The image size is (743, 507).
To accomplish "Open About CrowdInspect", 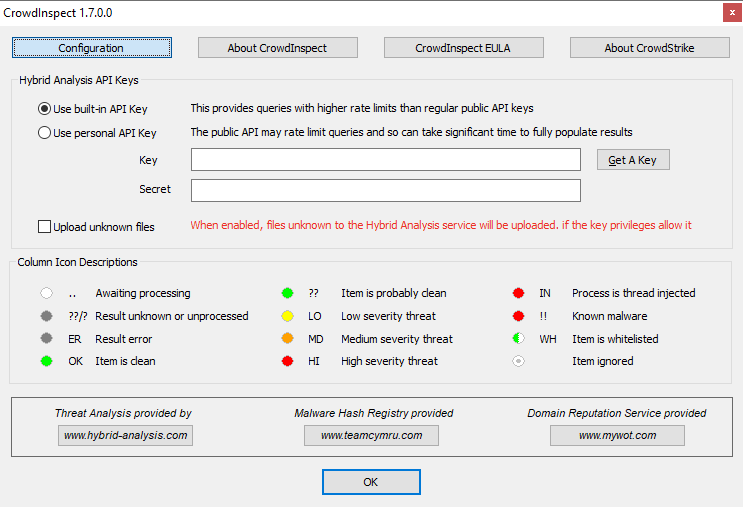I will tap(278, 48).
